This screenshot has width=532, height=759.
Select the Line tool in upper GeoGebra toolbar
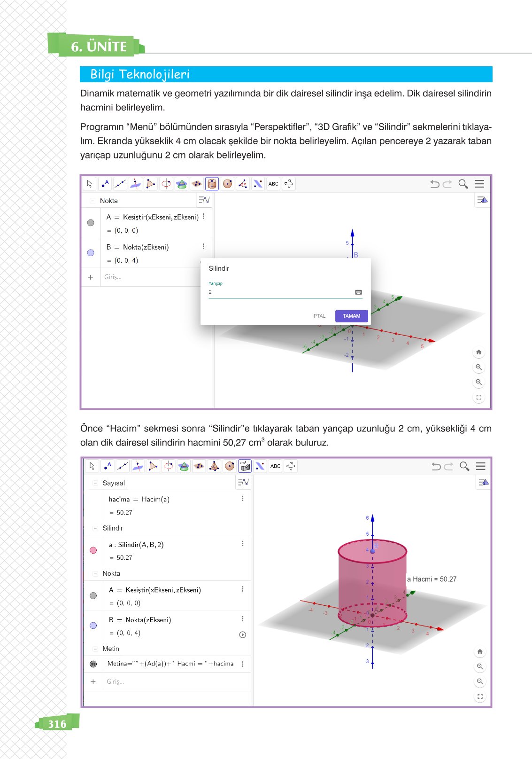120,184
